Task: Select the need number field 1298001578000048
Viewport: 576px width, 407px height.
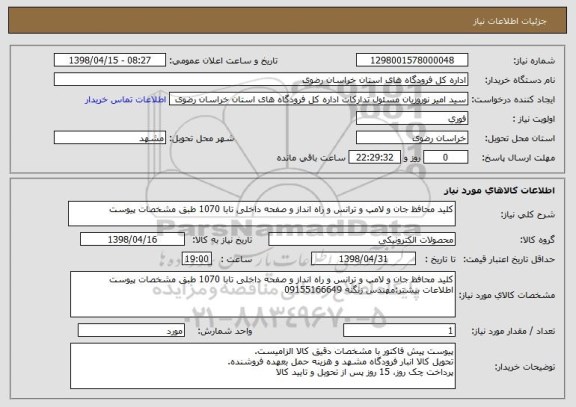Action: 412,60
